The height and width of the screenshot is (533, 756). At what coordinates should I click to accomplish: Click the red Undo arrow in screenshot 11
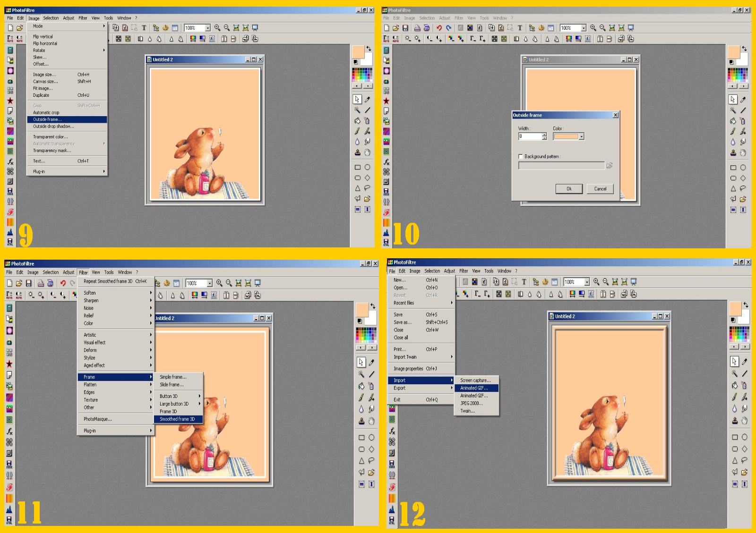pyautogui.click(x=63, y=283)
